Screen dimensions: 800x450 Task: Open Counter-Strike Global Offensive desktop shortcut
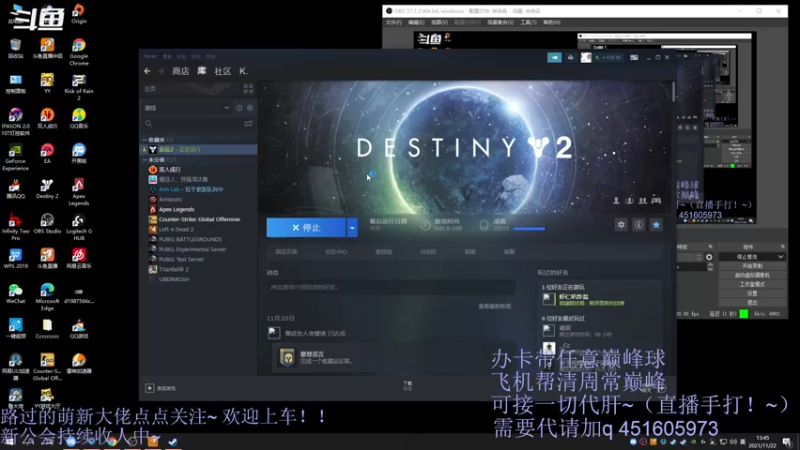pyautogui.click(x=47, y=367)
